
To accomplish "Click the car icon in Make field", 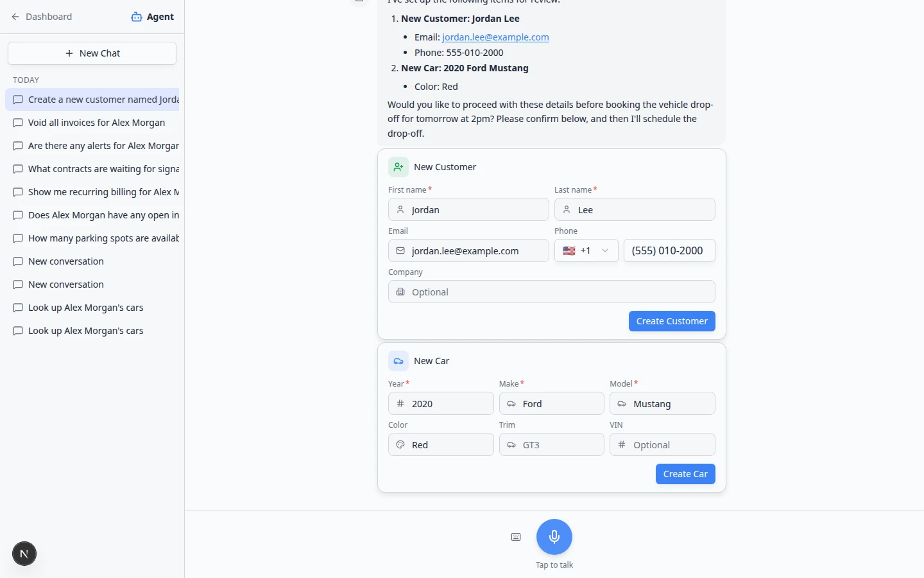I will [x=511, y=404].
